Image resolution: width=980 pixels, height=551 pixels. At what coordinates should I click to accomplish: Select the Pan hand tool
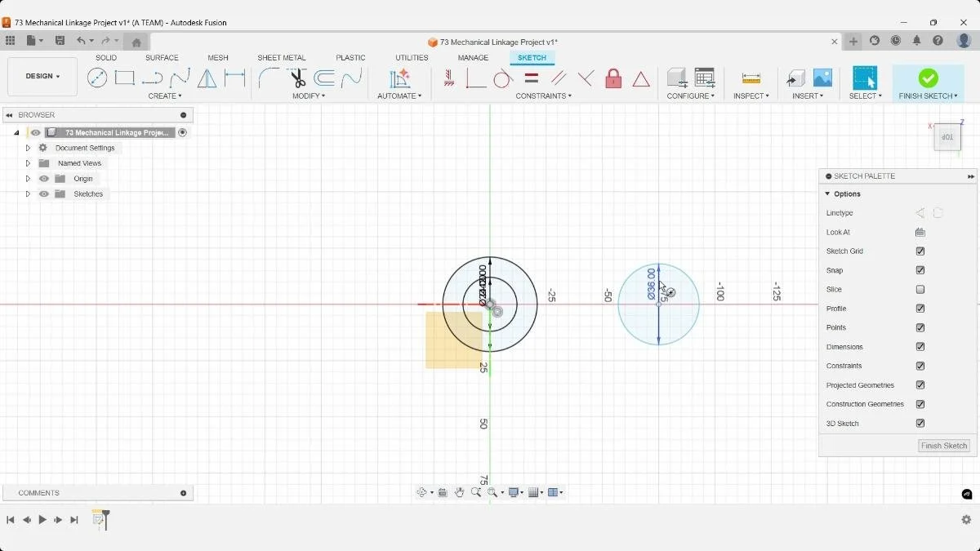pos(459,492)
